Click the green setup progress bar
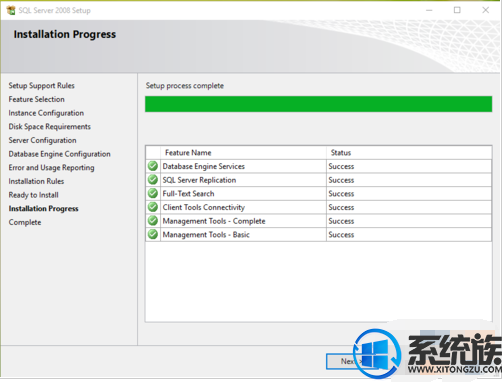The height and width of the screenshot is (382, 502). pos(318,104)
